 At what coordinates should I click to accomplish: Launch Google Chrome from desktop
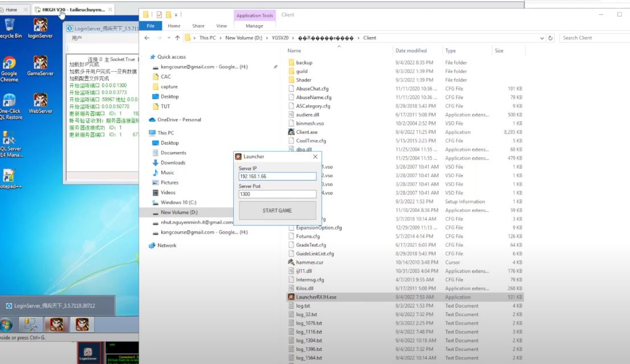9,68
